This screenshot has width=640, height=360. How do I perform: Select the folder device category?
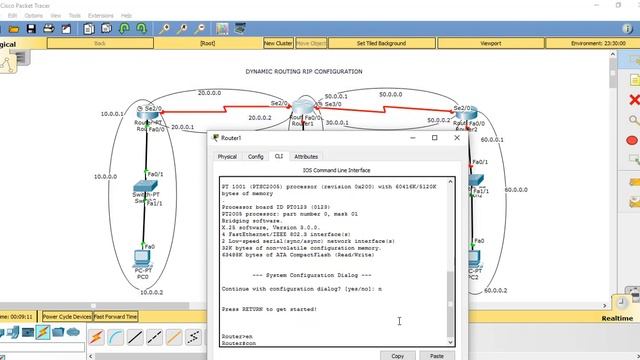pyautogui.click(x=58, y=332)
